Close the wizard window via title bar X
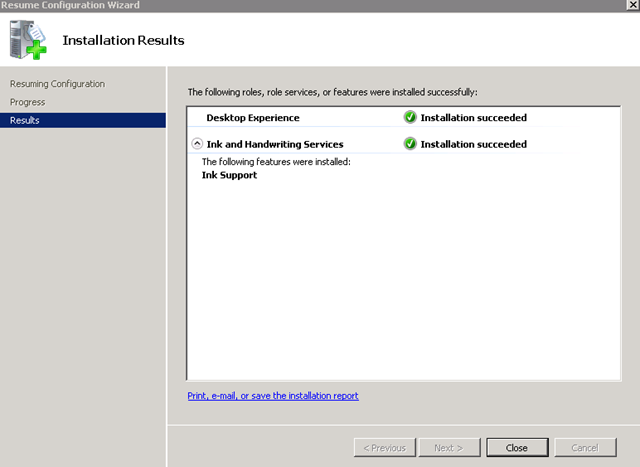This screenshot has width=640, height=467. click(x=633, y=5)
